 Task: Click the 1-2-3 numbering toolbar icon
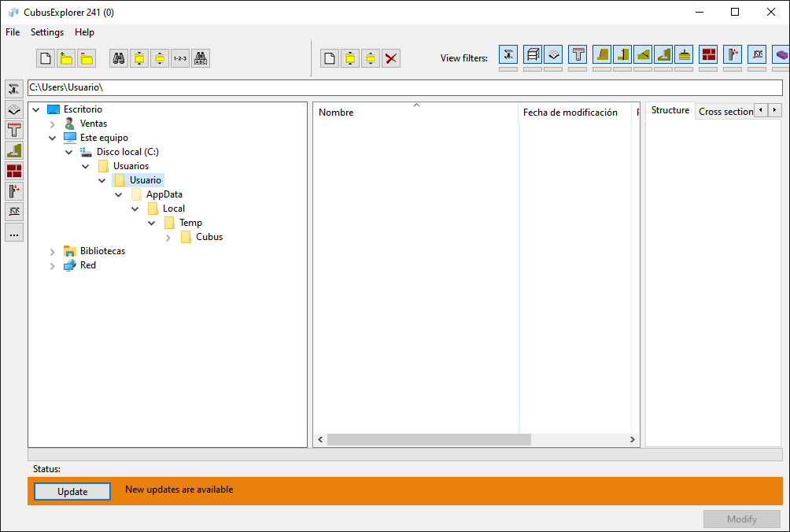click(180, 58)
